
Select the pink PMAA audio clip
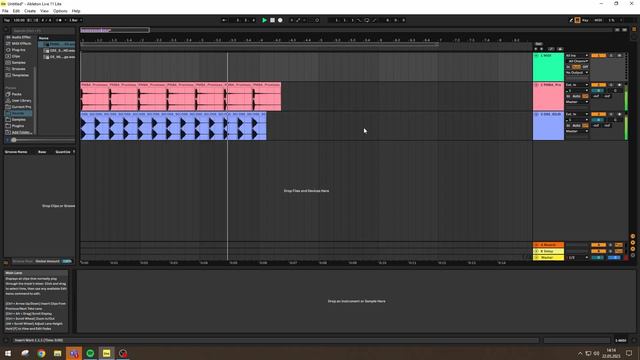click(x=180, y=97)
